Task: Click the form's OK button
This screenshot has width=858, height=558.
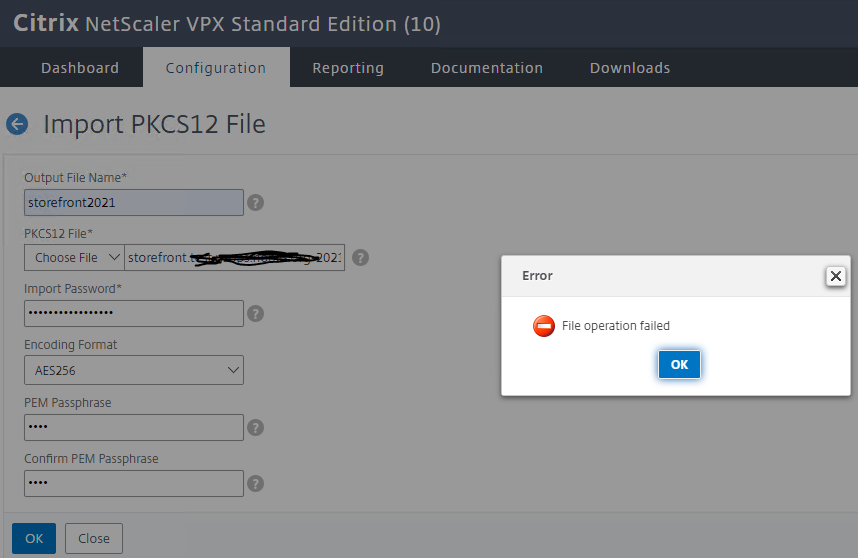Action: pos(34,538)
